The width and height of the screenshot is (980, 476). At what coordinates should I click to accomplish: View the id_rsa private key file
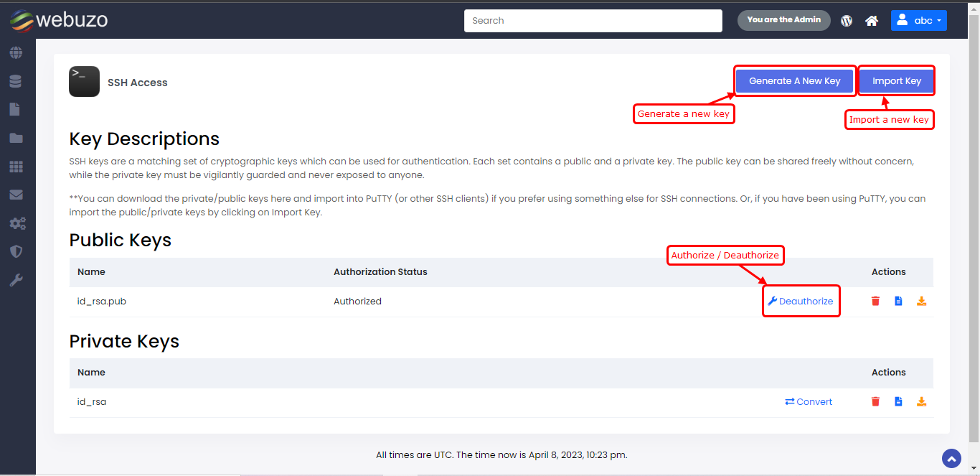tap(898, 402)
